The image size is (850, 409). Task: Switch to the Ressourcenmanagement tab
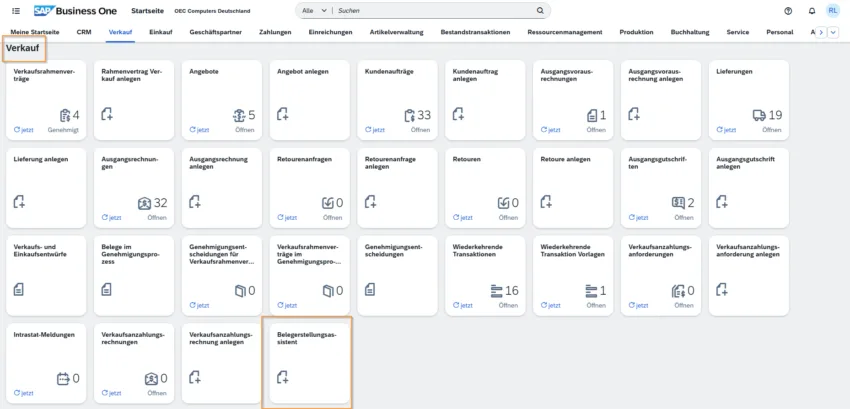point(565,32)
